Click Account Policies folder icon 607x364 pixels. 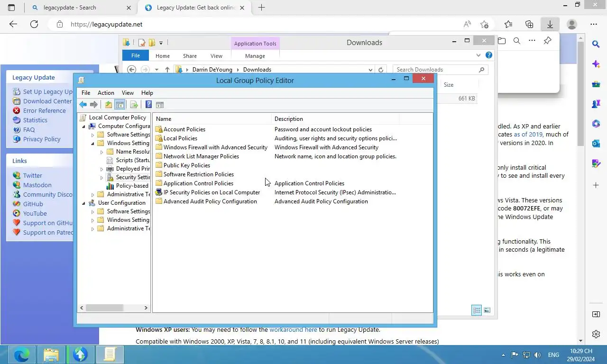point(159,129)
